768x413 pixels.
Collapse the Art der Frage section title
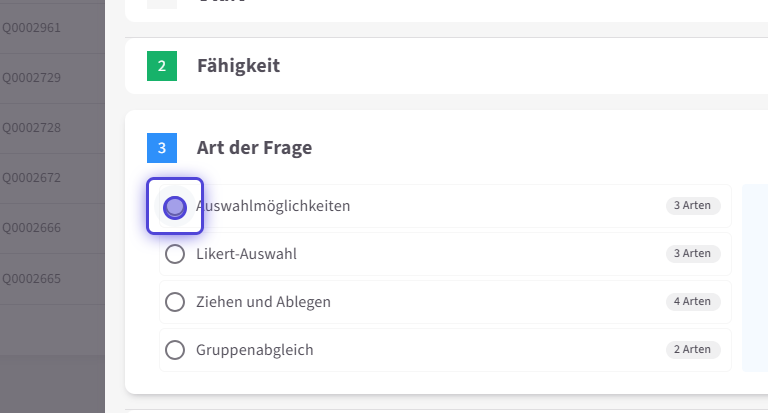pos(254,148)
